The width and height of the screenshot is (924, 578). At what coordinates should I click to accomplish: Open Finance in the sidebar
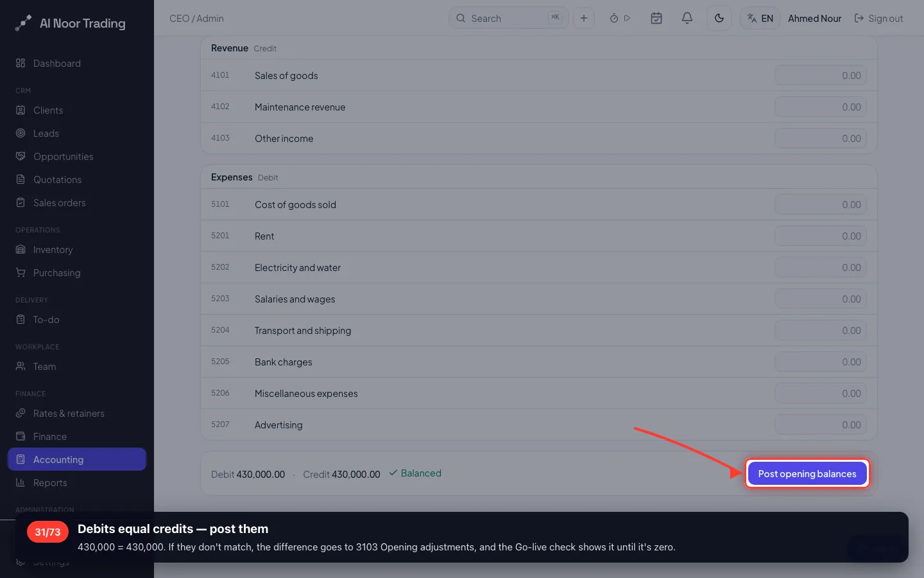[77, 436]
